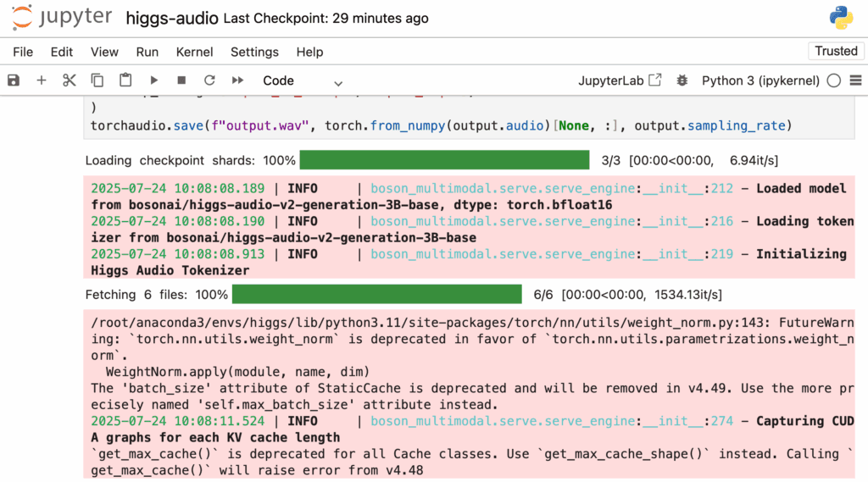Click the Trusted notebook button
Screen dimensions: 868x482
point(836,51)
